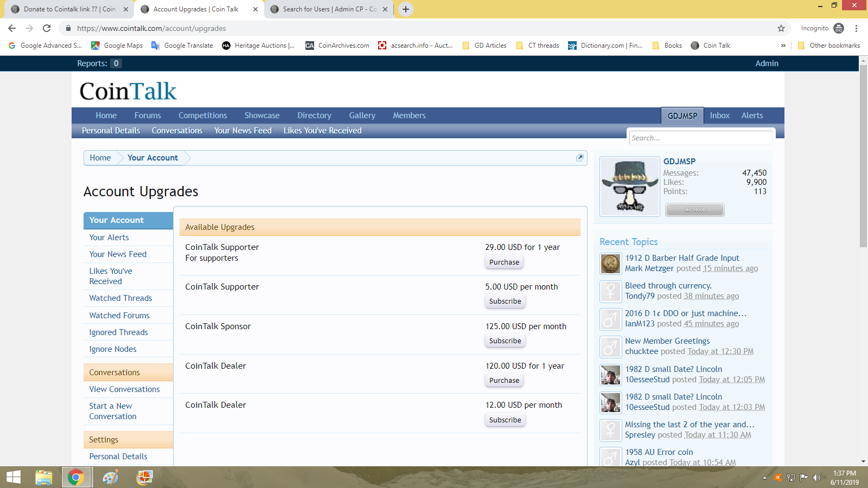Click the open-in-new-window icon in breadcrumb bar

point(579,158)
